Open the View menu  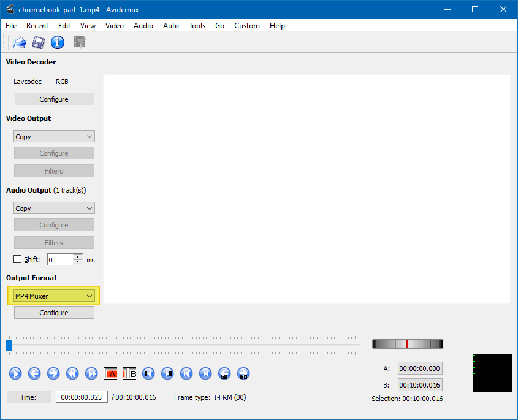[x=88, y=26]
